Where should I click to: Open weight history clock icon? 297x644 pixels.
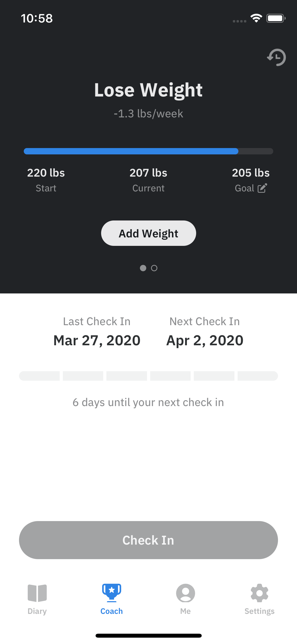(x=276, y=57)
